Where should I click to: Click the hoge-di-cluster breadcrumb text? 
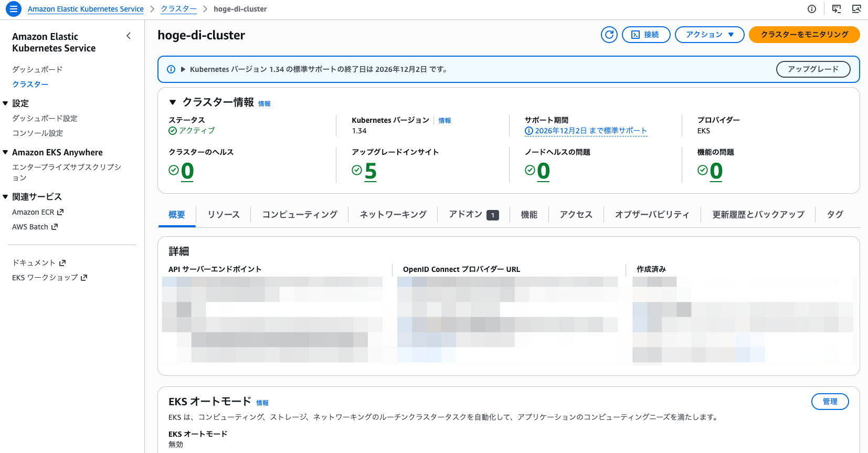240,9
